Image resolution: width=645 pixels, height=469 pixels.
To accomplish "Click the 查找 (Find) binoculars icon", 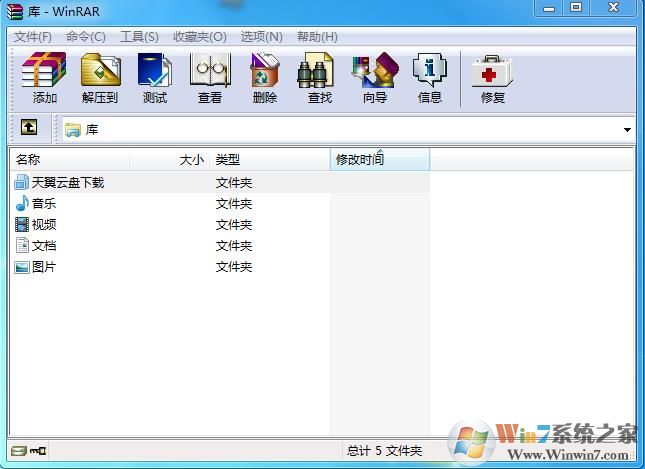I will coord(319,78).
